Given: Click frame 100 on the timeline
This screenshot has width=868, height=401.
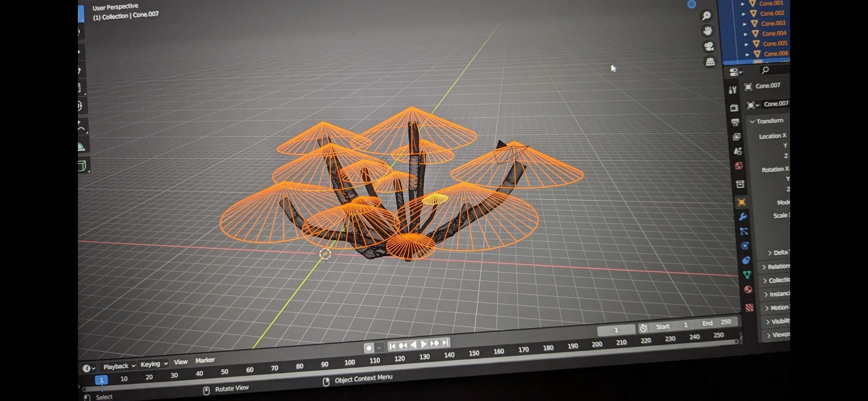Looking at the screenshot, I should point(349,362).
